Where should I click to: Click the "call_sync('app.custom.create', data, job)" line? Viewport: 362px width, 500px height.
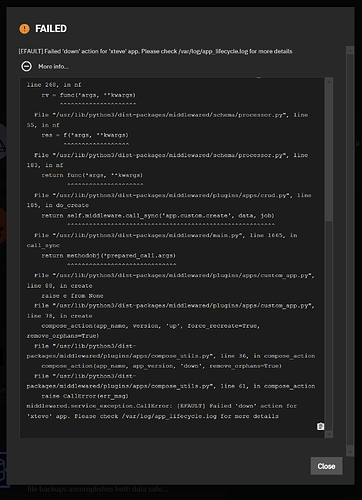[x=158, y=215]
